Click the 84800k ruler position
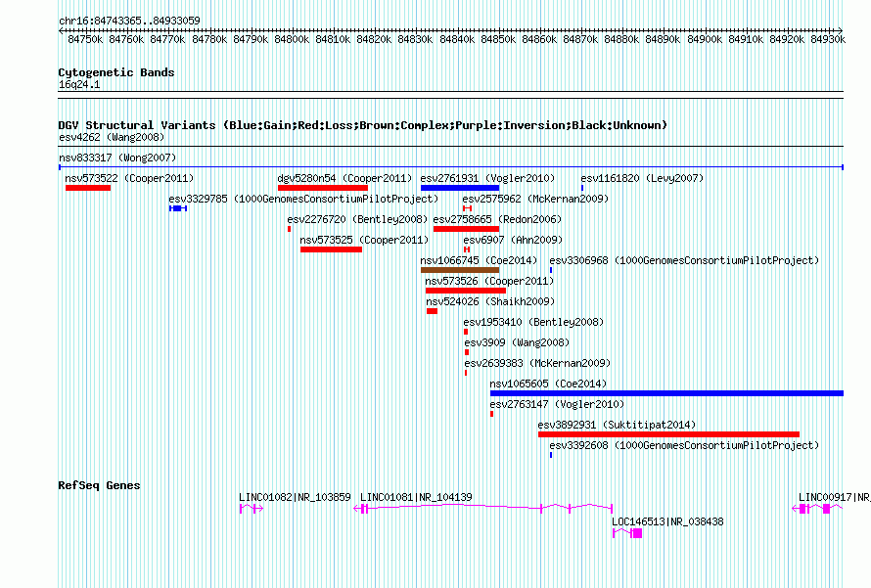The width and height of the screenshot is (871, 588). tap(292, 39)
